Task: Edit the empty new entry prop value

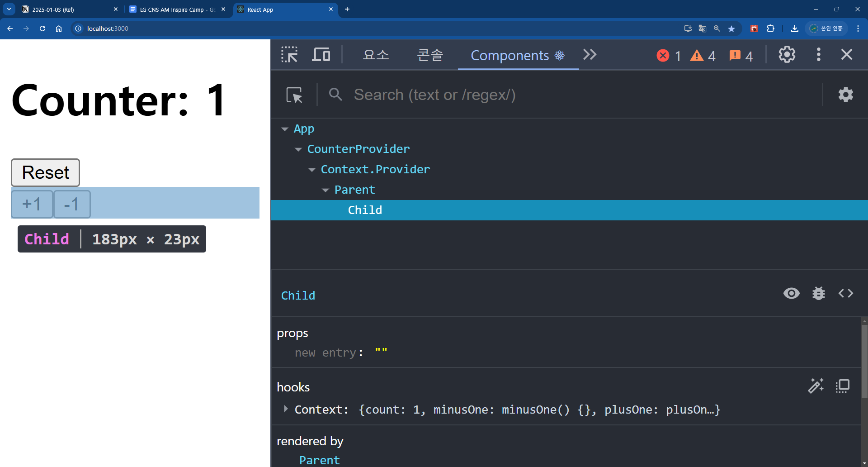Action: tap(381, 351)
